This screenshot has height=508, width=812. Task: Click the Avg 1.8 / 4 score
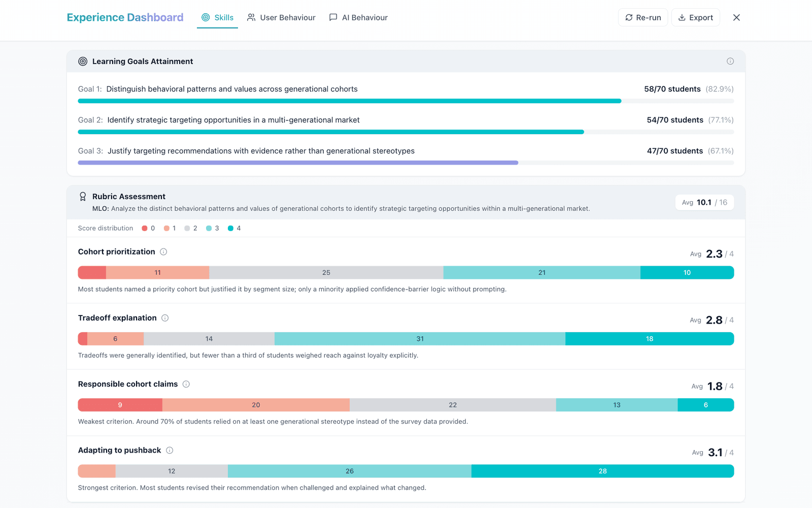pyautogui.click(x=713, y=387)
